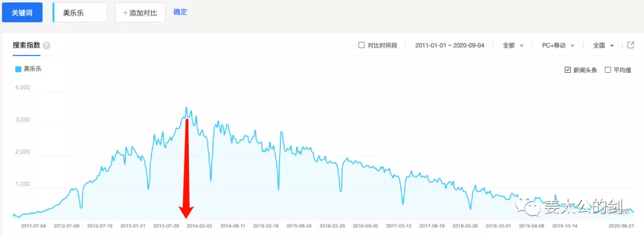
Task: Click the 2013-07-29 axis date label
Action: [x=166, y=225]
